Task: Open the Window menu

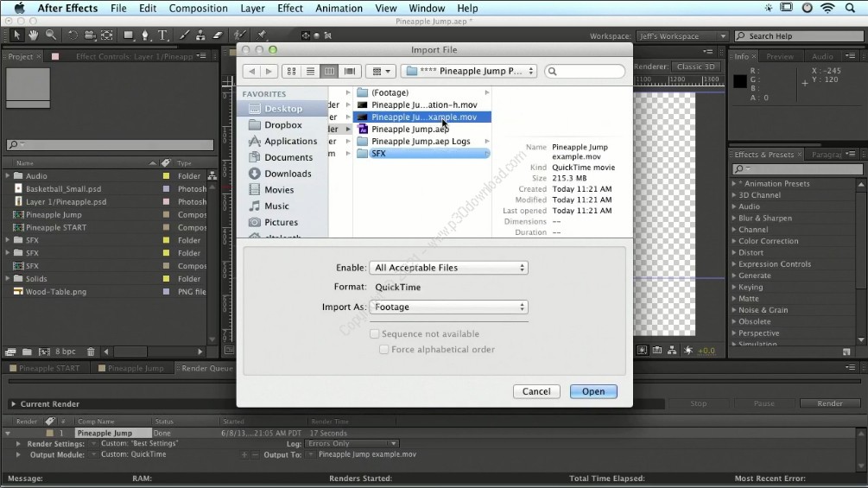Action: tap(427, 9)
